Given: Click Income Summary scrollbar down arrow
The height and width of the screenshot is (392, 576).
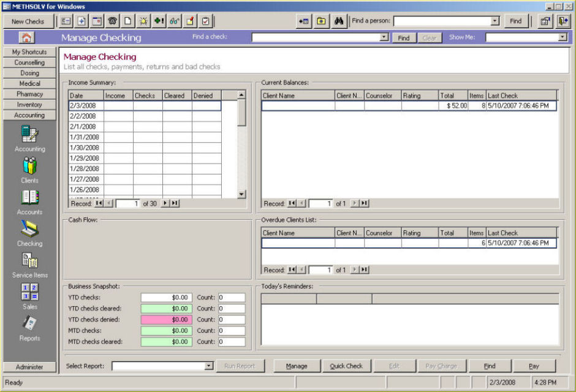Looking at the screenshot, I should click(x=241, y=194).
